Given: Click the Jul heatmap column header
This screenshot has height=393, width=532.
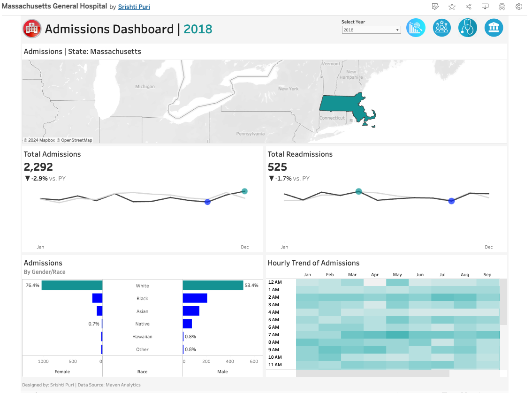Looking at the screenshot, I should [442, 275].
